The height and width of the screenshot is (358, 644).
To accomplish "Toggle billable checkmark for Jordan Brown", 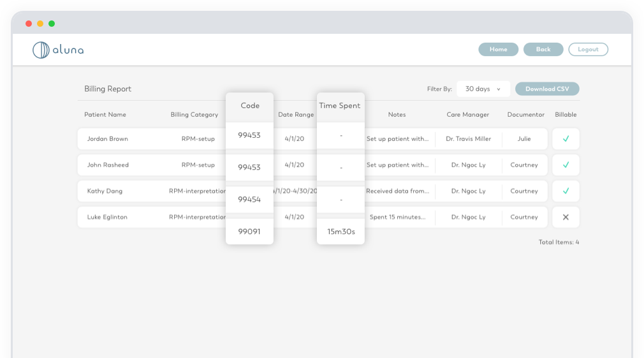I will click(565, 139).
